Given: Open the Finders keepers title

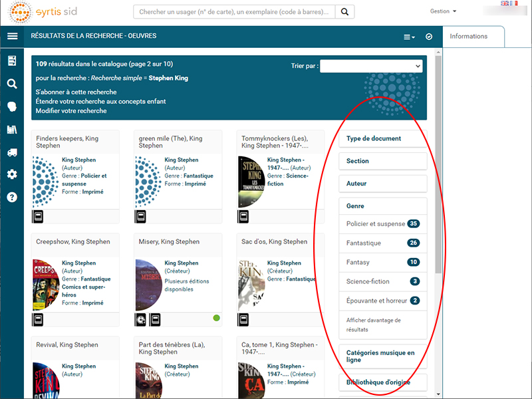Looking at the screenshot, I should click(x=67, y=142).
